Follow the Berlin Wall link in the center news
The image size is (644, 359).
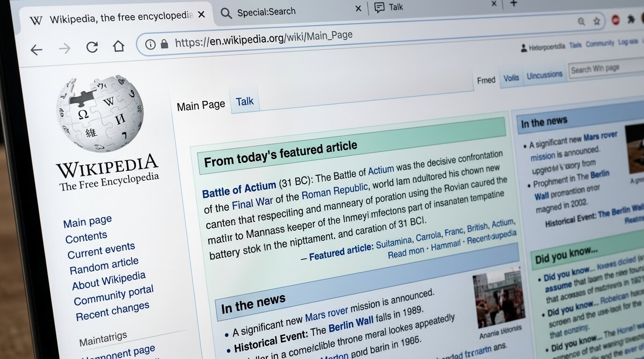(x=351, y=324)
